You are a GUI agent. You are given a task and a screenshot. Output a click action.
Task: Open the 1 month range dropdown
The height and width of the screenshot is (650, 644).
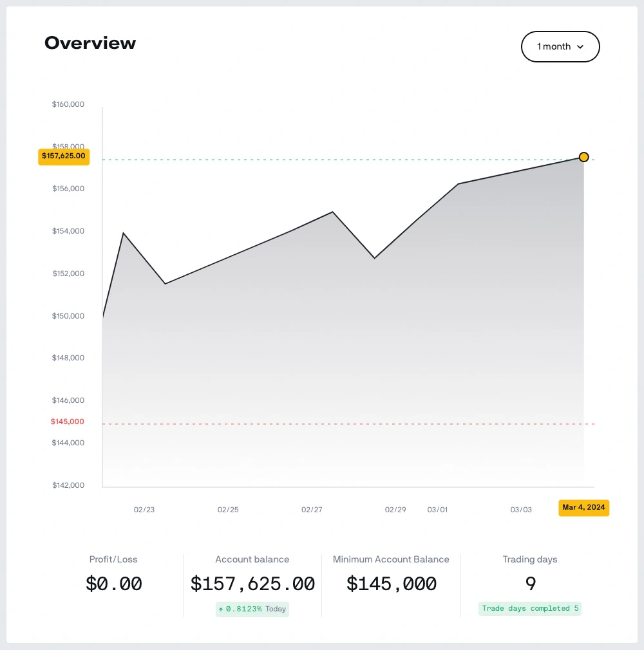tap(560, 46)
